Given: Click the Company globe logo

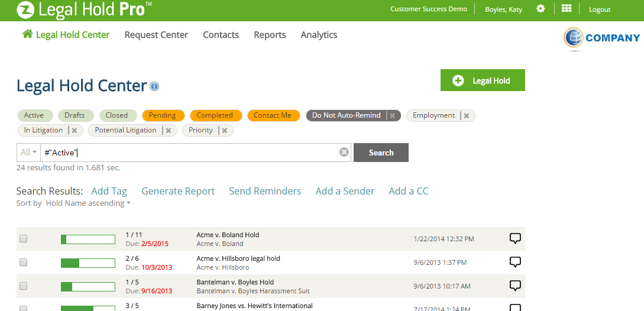Looking at the screenshot, I should pos(574,38).
